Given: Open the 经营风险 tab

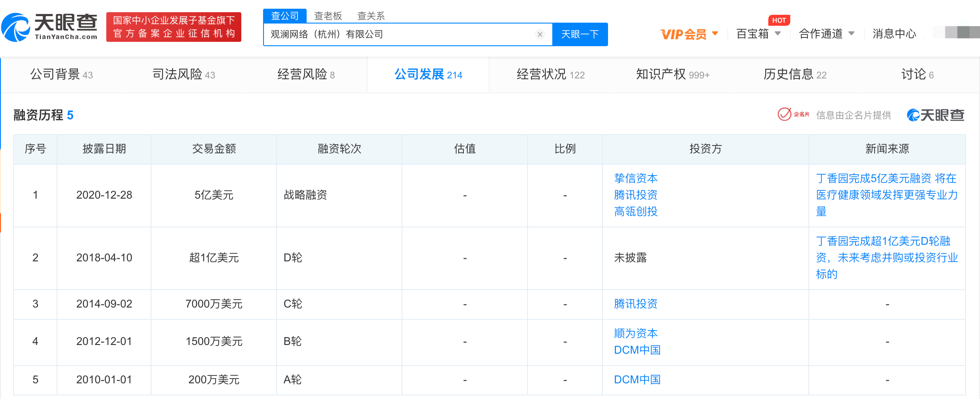Looking at the screenshot, I should (306, 74).
